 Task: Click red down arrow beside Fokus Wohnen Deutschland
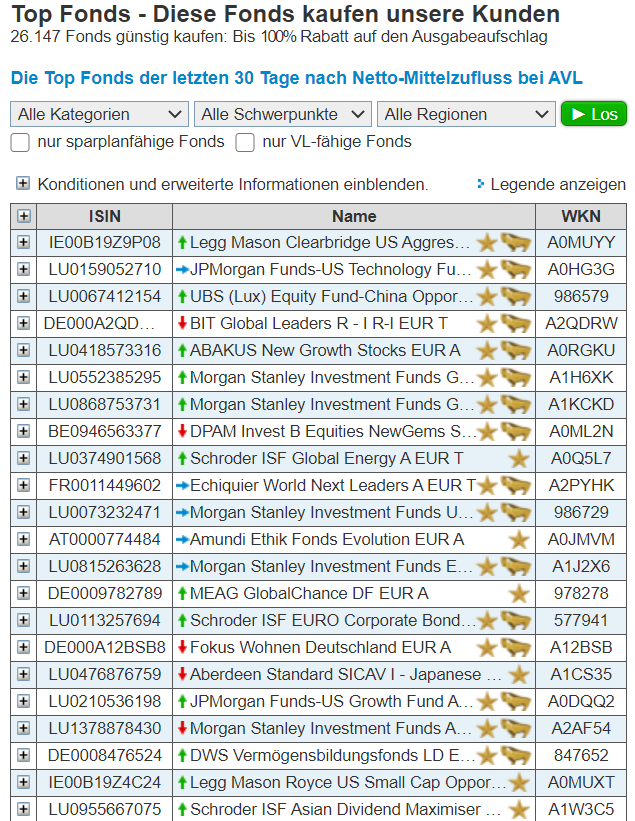[182, 647]
